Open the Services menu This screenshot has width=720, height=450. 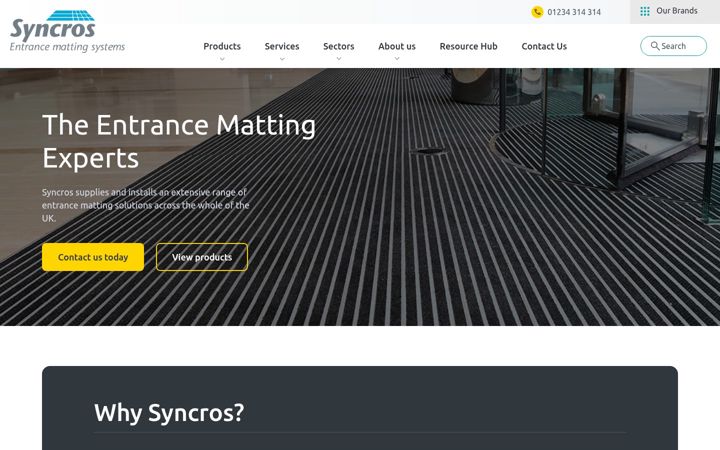pyautogui.click(x=282, y=46)
